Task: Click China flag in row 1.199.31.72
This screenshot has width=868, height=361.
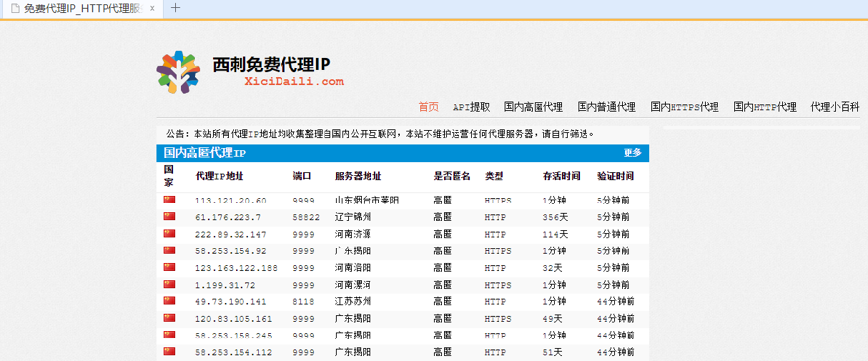Action: (169, 284)
